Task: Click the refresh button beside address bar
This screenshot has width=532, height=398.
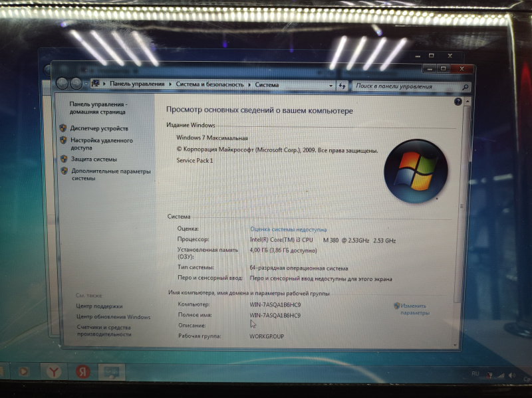Action: [x=342, y=86]
